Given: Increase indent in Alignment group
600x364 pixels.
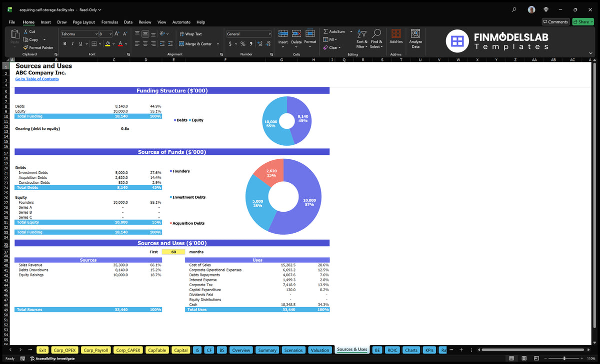Looking at the screenshot, I should click(170, 44).
